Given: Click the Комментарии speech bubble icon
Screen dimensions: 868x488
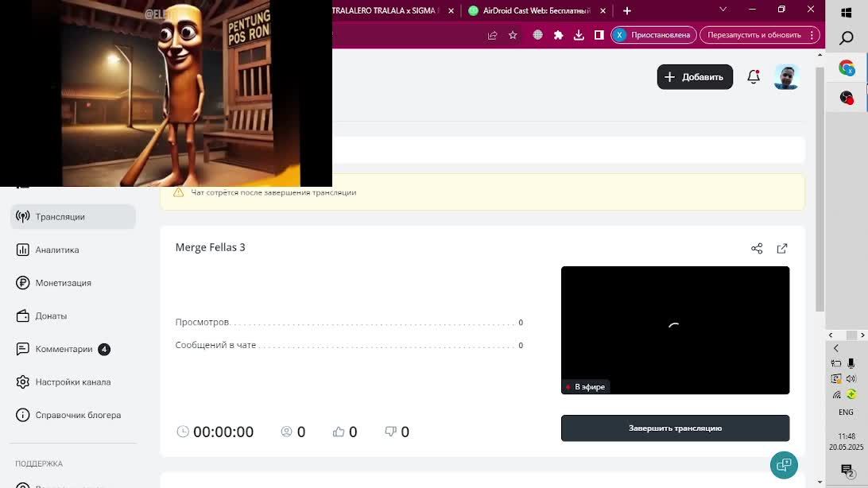Looking at the screenshot, I should tap(23, 349).
